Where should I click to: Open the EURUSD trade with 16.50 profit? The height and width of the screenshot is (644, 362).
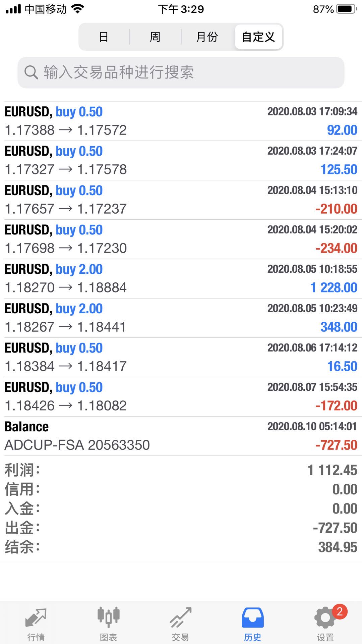181,357
